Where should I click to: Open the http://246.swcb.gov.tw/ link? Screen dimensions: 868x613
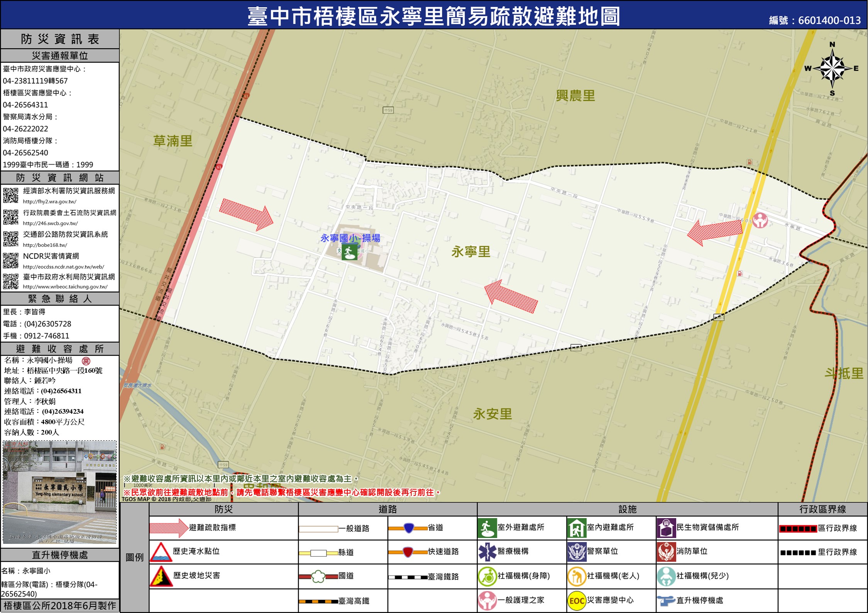(x=50, y=223)
